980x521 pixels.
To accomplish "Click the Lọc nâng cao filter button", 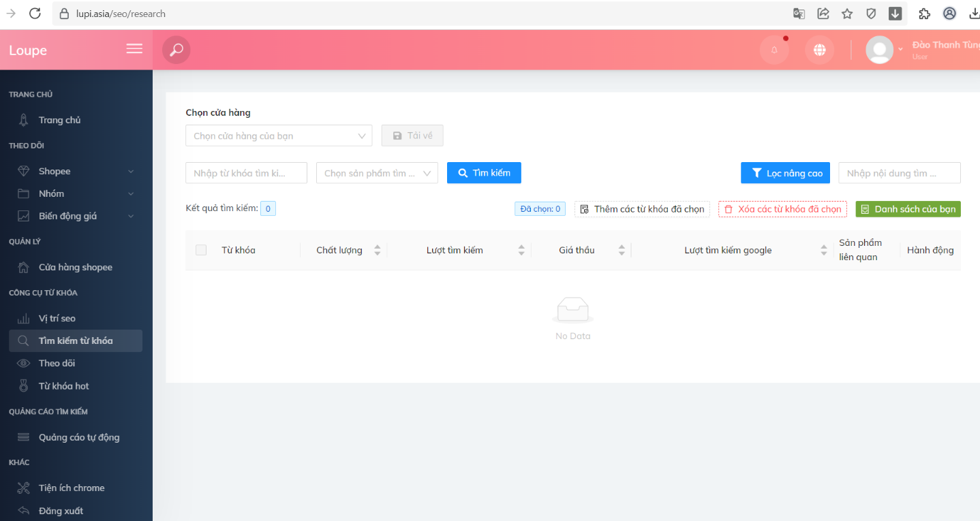I will 786,173.
